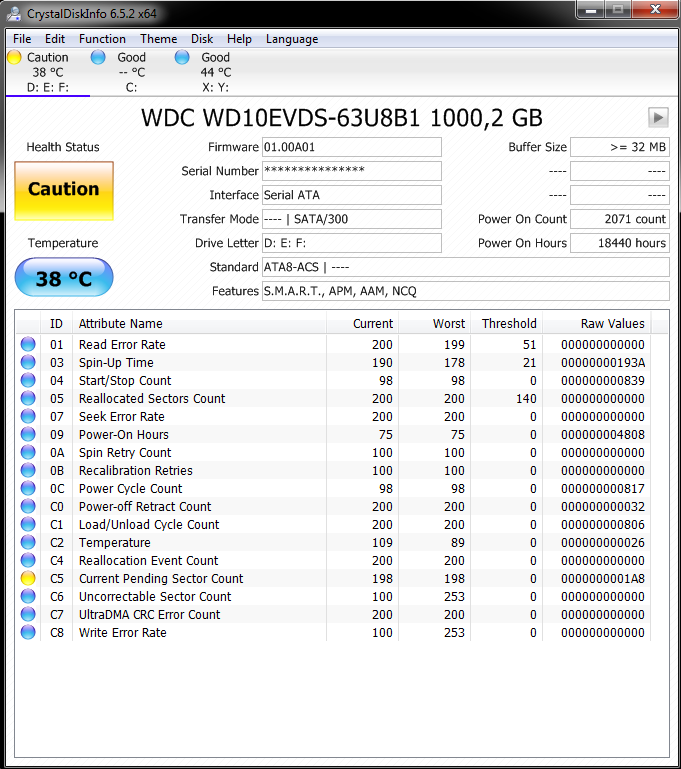Click status orb for Seek Error Rate
The width and height of the screenshot is (681, 769).
[x=28, y=416]
